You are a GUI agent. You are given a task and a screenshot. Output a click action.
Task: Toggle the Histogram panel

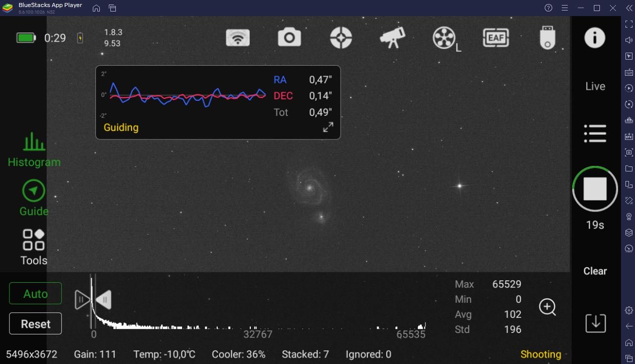tap(34, 149)
